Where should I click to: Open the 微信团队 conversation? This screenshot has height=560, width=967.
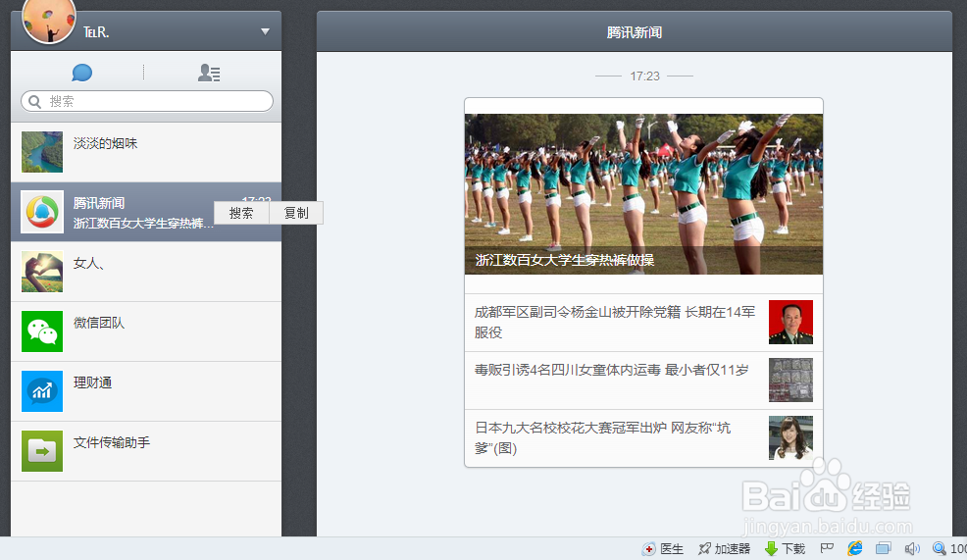[146, 331]
